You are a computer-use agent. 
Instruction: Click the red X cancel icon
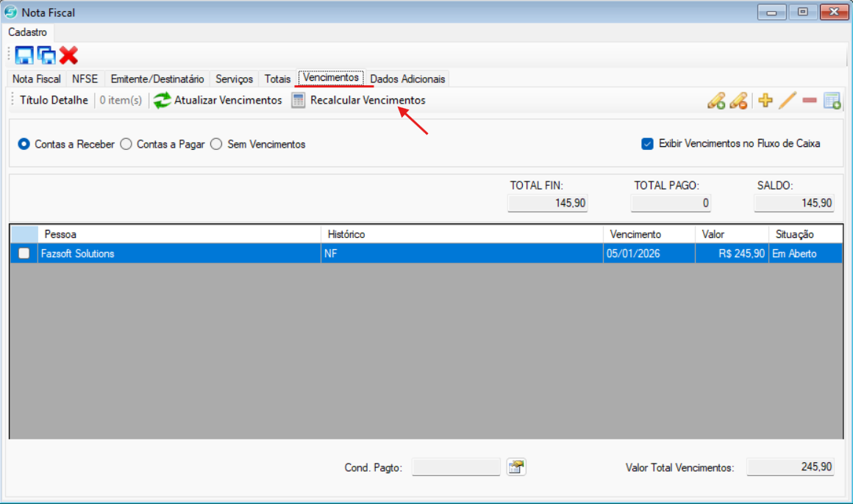pos(69,55)
